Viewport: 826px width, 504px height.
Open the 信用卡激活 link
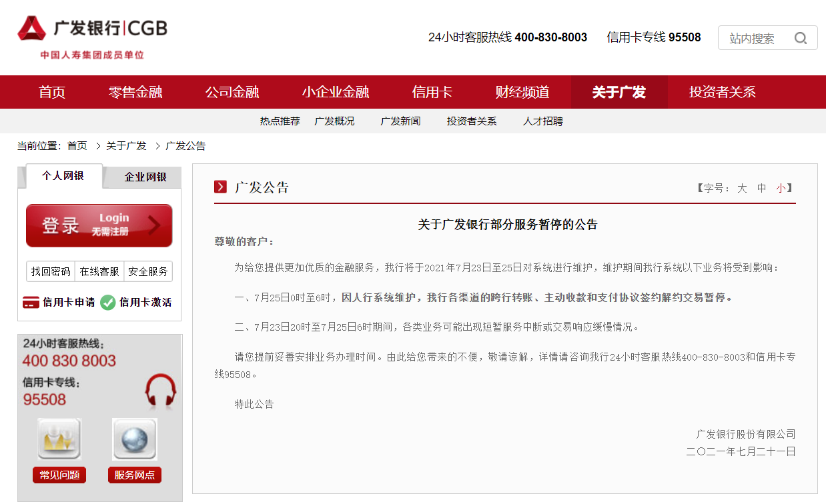pyautogui.click(x=145, y=303)
